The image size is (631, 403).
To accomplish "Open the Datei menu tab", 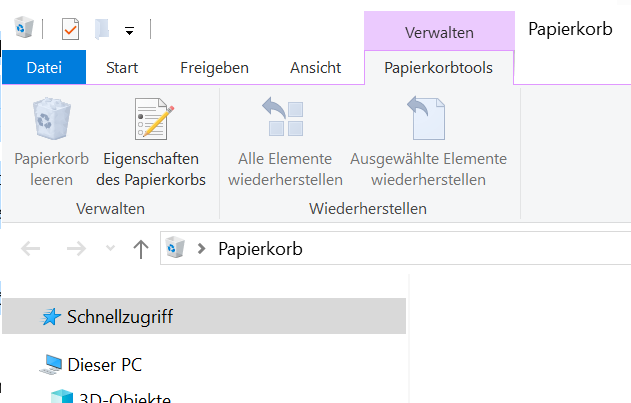I will tap(44, 68).
